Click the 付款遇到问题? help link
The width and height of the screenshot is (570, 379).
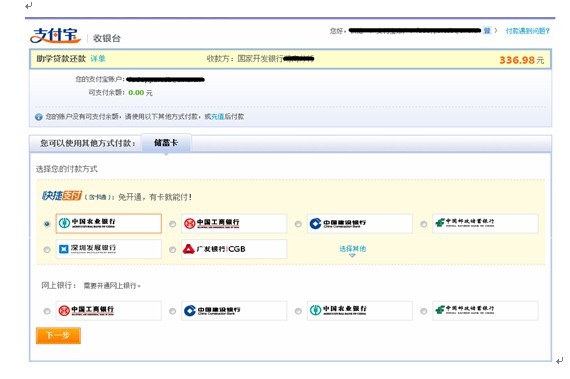point(527,31)
